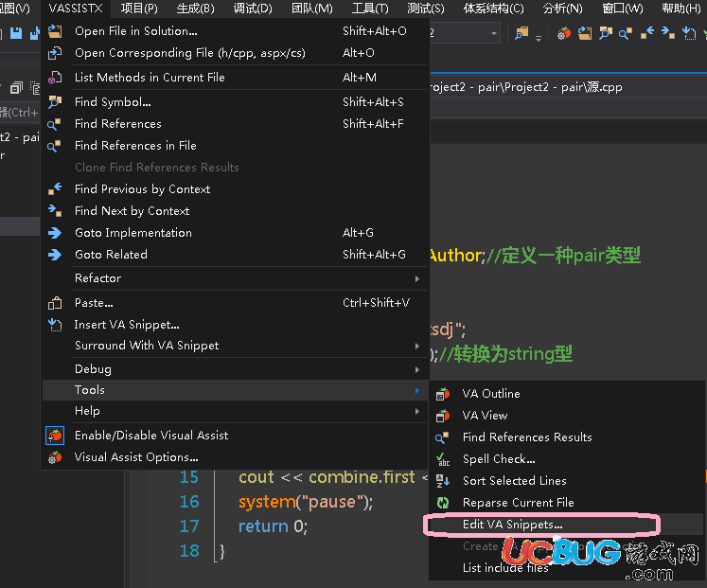Screen dimensions: 707x588
Task: Click line number 15 in the gutter
Action: click(x=189, y=477)
